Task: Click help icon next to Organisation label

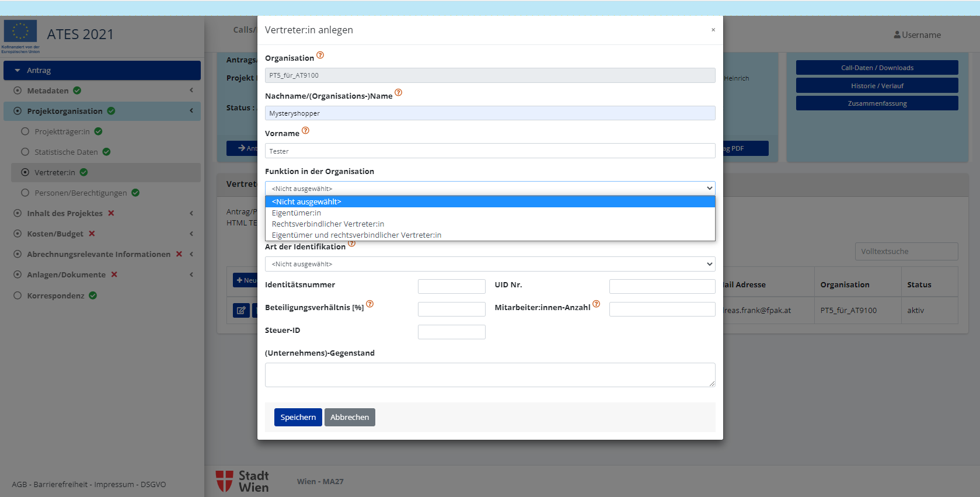Action: coord(320,55)
